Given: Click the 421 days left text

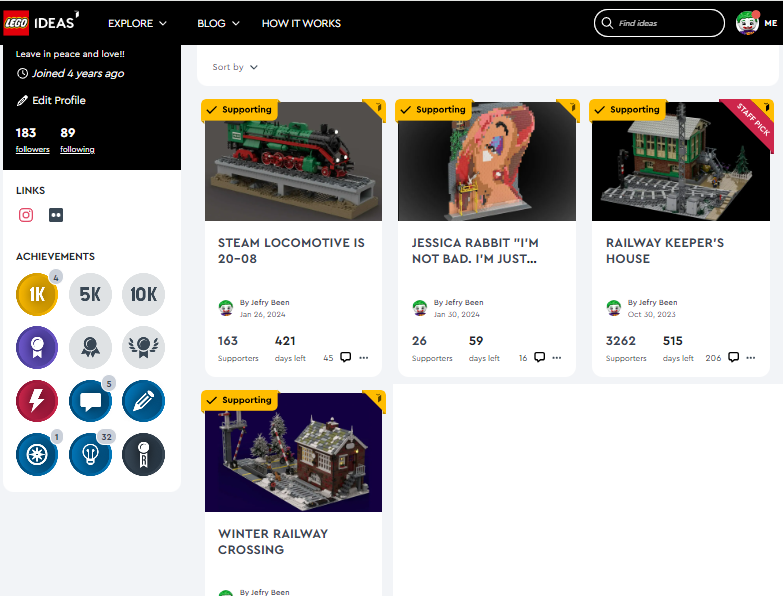Looking at the screenshot, I should coord(290,348).
